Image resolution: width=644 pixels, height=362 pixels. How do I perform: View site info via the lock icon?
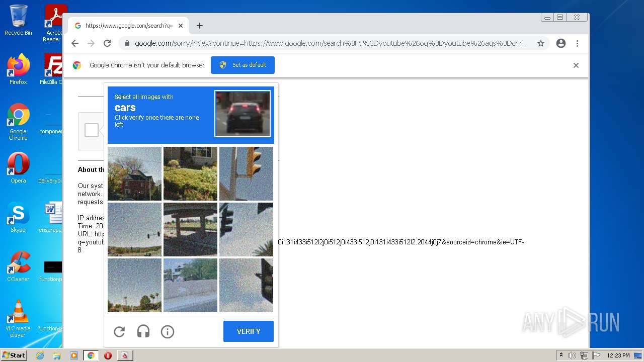[127, 43]
